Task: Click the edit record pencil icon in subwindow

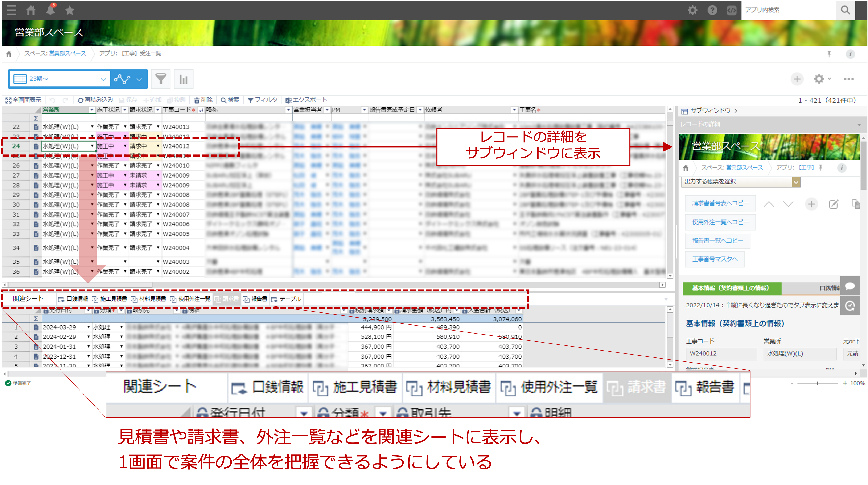Action: click(x=833, y=204)
